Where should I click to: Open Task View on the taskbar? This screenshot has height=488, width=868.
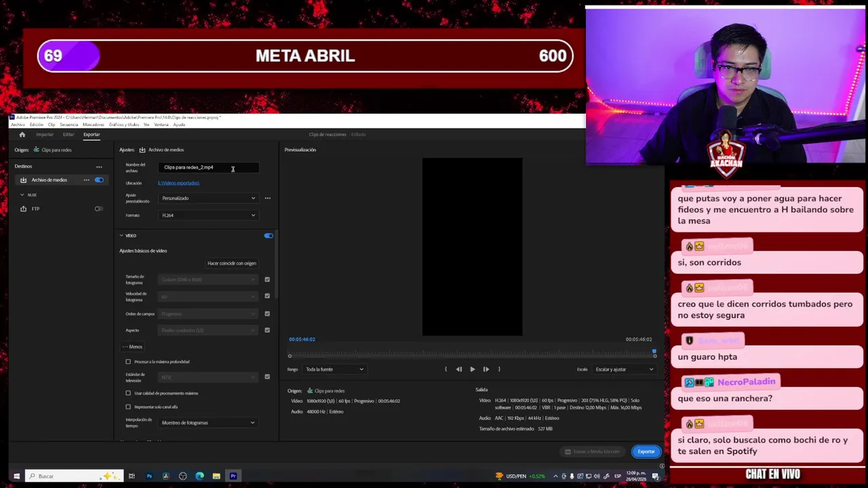pos(132,476)
